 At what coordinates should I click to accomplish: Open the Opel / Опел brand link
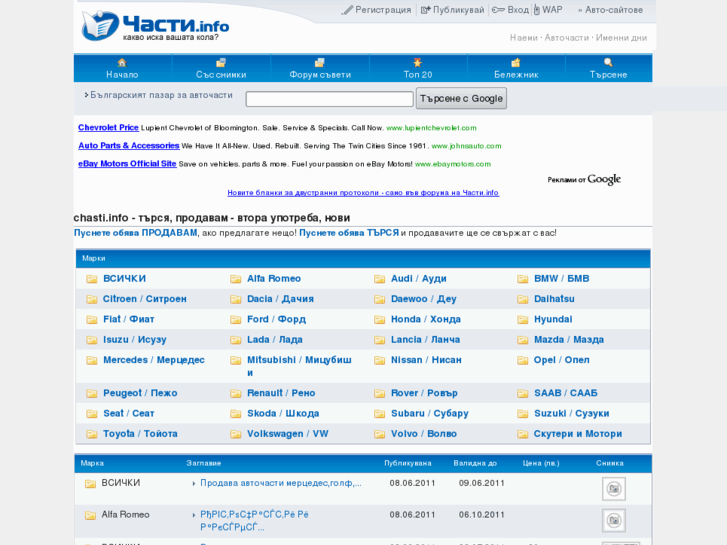tap(561, 360)
